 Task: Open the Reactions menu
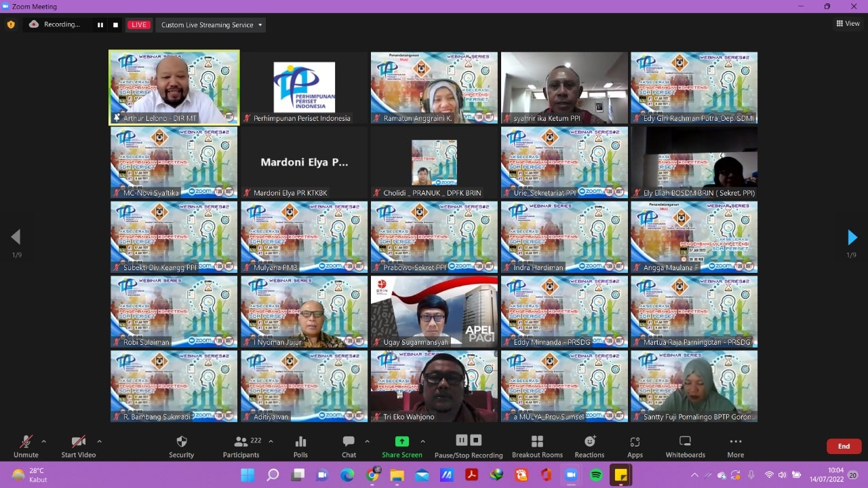(x=589, y=442)
